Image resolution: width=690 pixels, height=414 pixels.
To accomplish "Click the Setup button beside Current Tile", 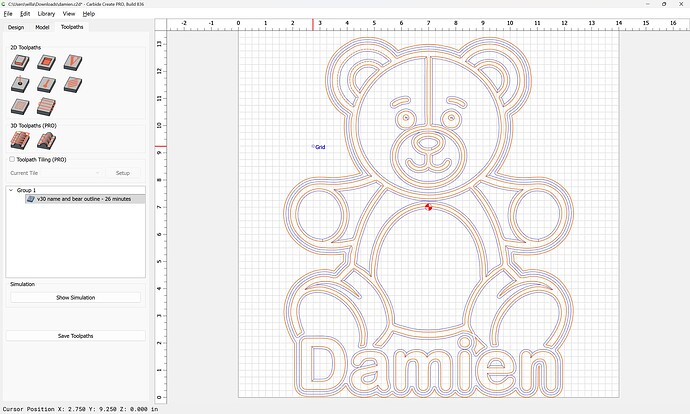I will 123,173.
